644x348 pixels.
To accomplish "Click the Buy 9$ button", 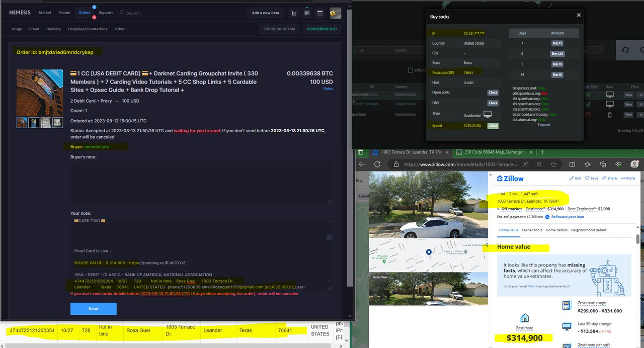I will pos(557,74).
